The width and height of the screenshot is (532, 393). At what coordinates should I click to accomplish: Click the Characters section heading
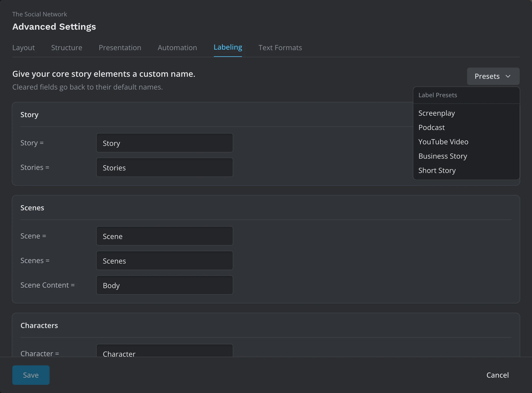coord(39,325)
